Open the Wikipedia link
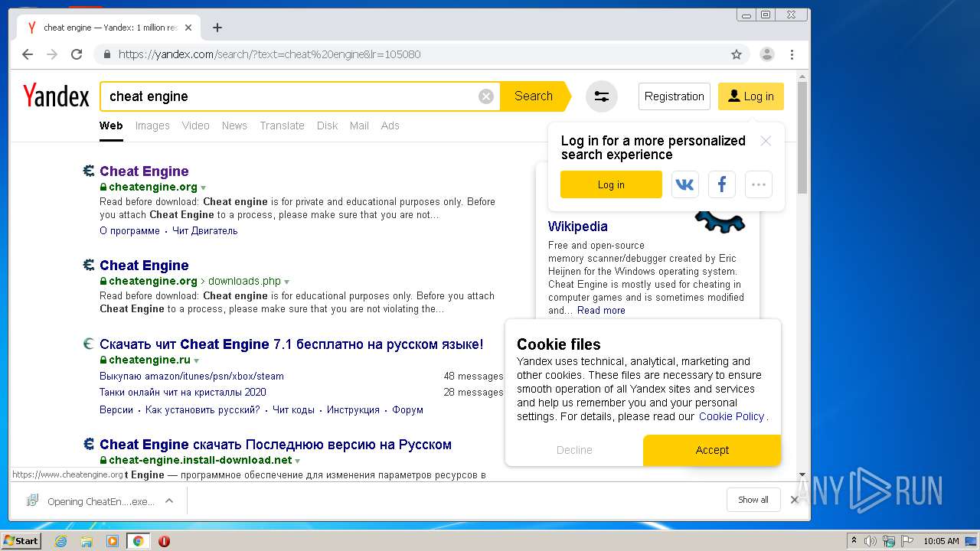980x551 pixels. pyautogui.click(x=578, y=227)
